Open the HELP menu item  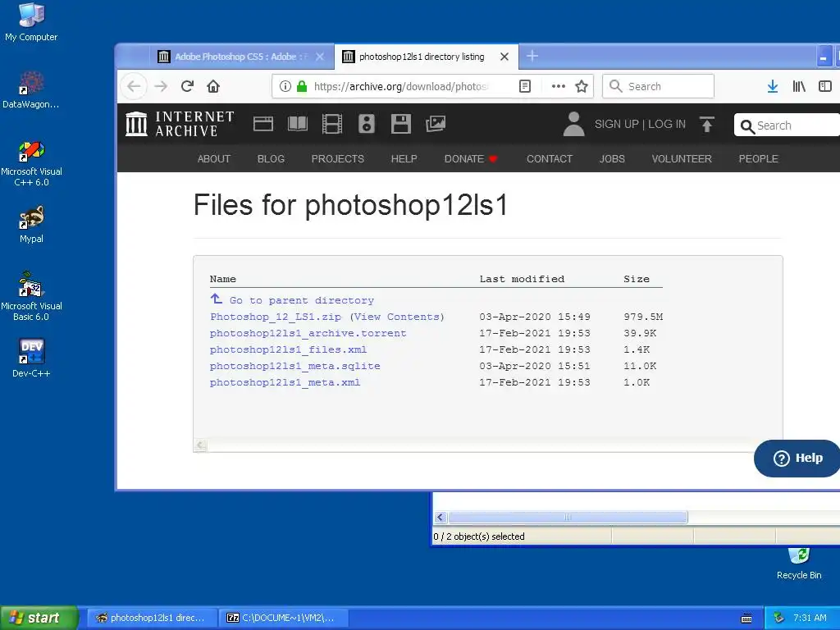[404, 159]
